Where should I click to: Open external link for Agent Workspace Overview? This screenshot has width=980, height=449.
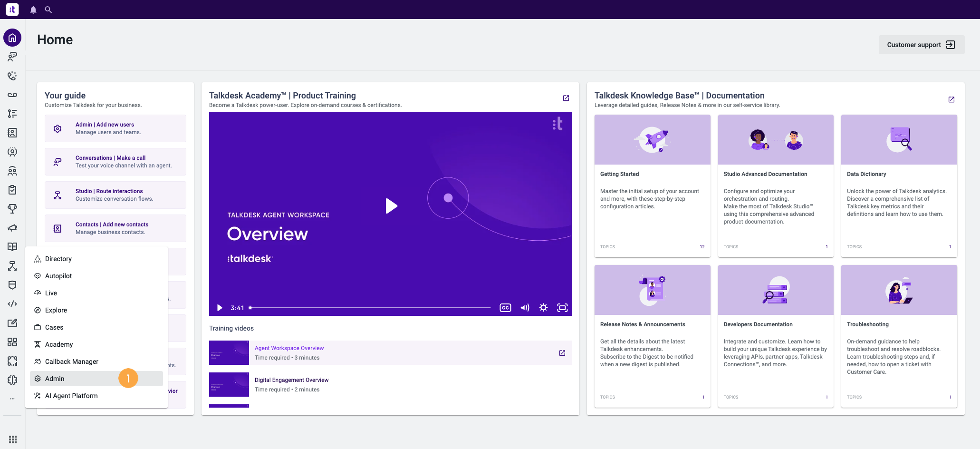tap(562, 353)
